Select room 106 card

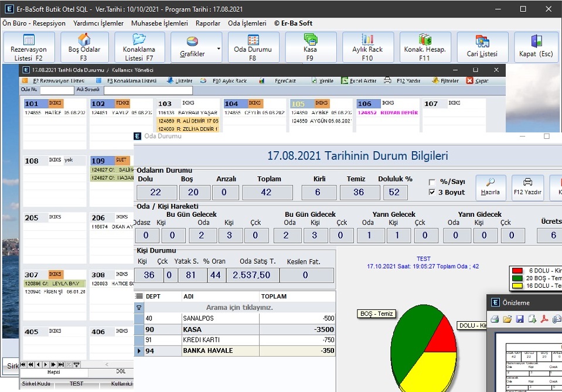(388, 116)
